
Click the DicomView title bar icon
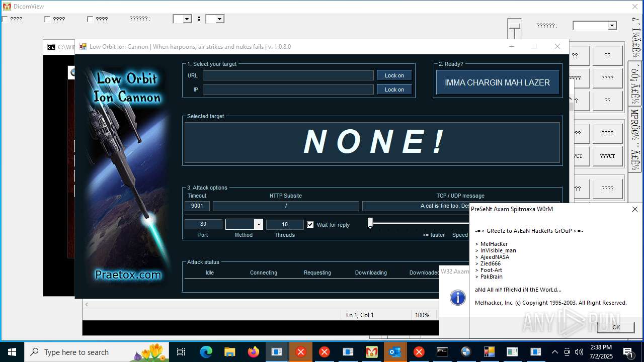pyautogui.click(x=7, y=7)
